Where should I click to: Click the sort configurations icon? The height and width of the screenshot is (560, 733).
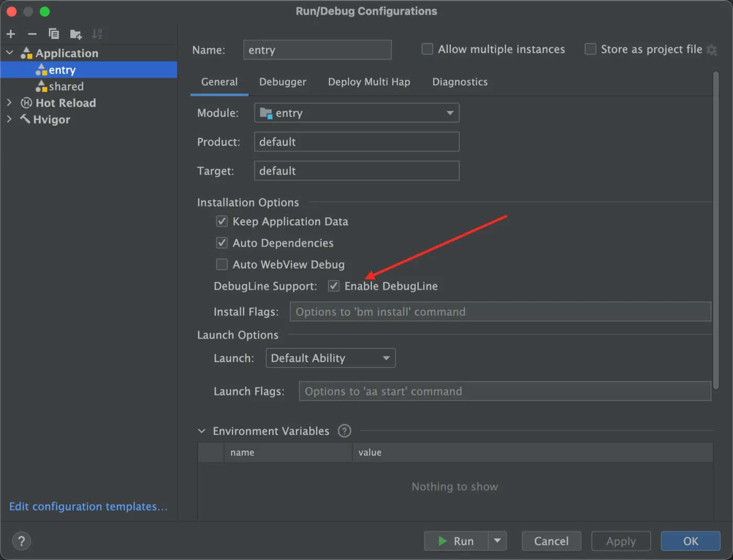tap(97, 34)
